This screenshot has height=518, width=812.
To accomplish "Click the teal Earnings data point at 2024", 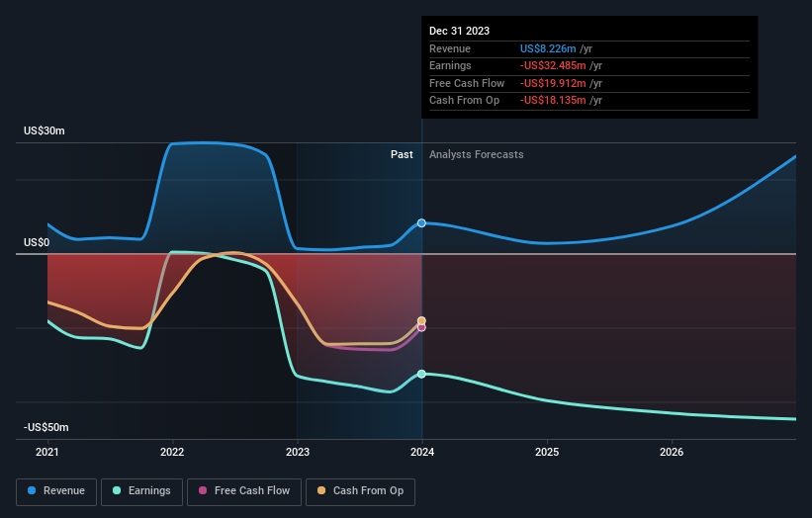I will 421,374.
